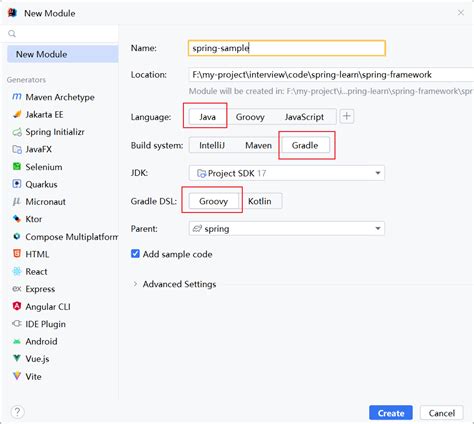
Task: Choose the Spring Initializr generator icon
Action: click(17, 132)
